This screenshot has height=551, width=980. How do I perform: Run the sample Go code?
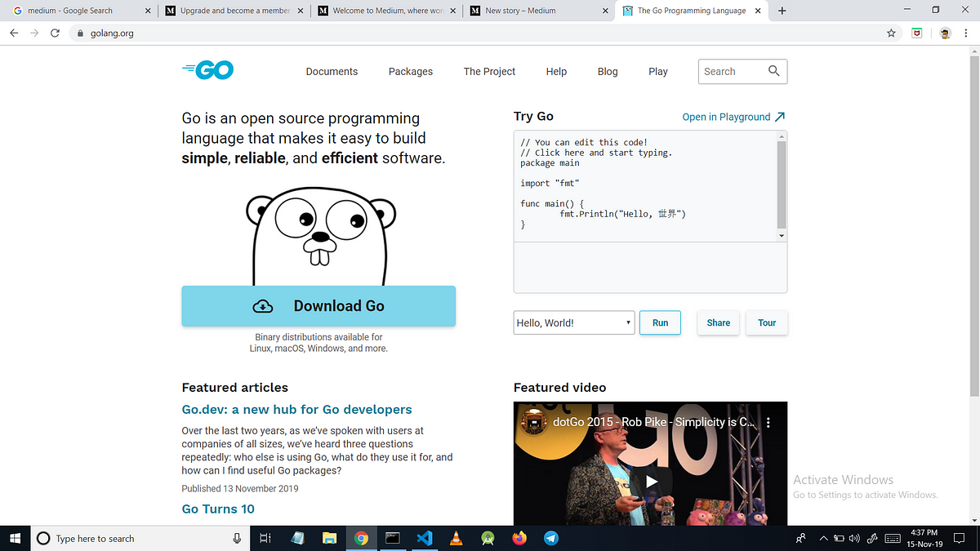click(x=660, y=322)
